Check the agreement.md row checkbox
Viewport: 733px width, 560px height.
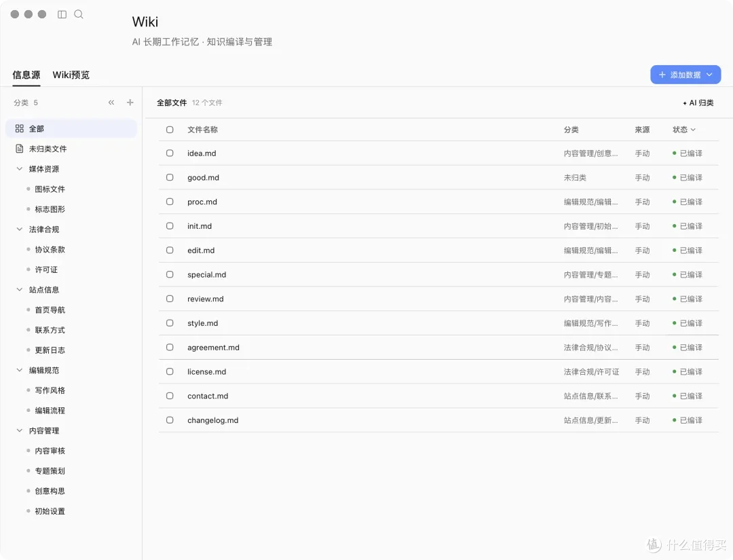[x=170, y=348]
